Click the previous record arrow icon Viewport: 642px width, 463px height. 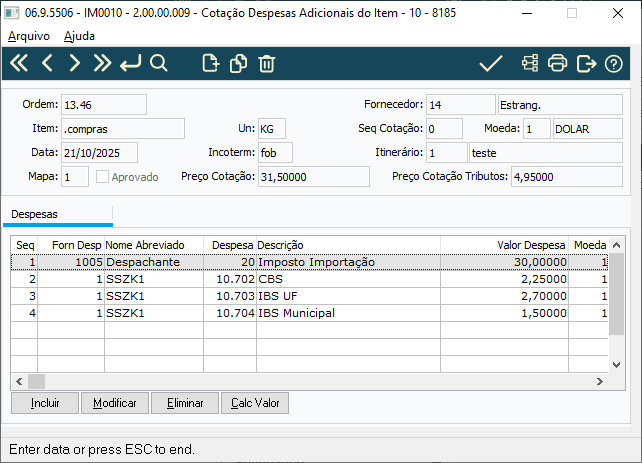[47, 64]
